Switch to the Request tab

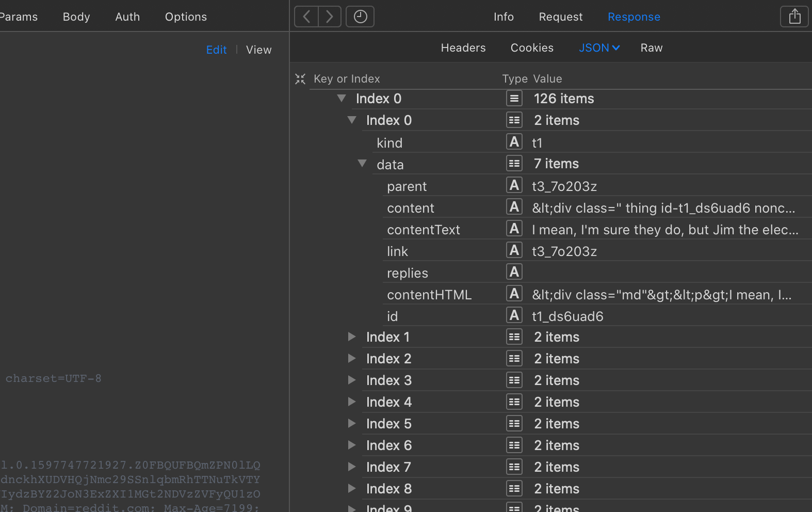[561, 17]
